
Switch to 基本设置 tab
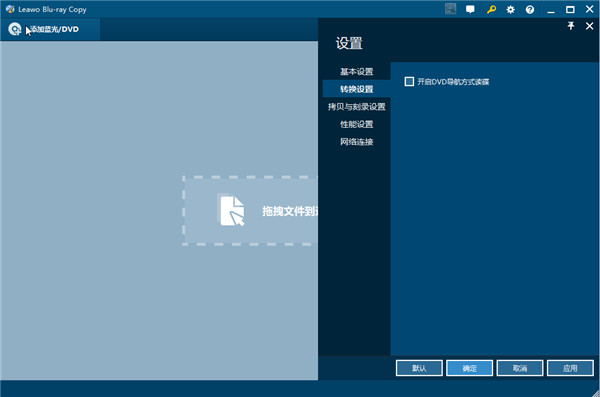point(356,72)
